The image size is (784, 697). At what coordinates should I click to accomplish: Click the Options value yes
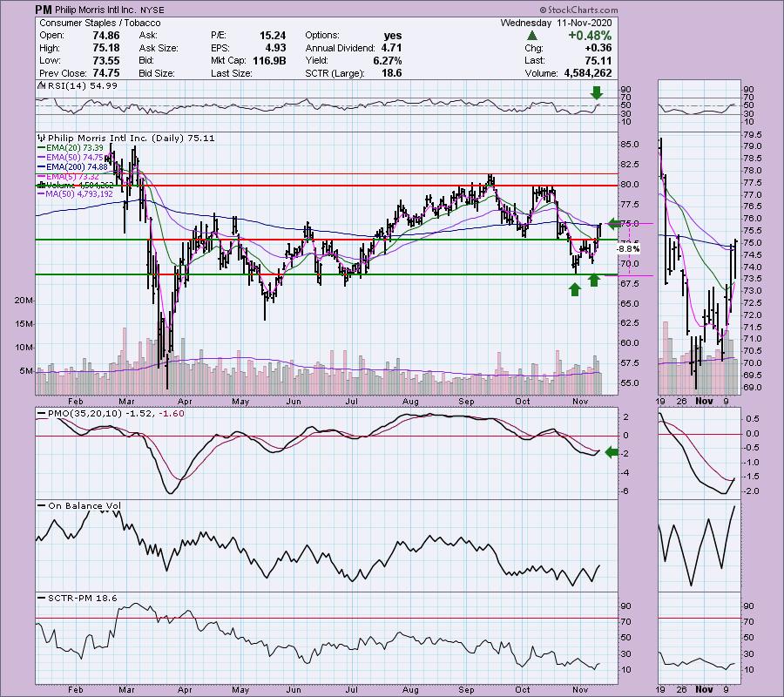(x=393, y=36)
